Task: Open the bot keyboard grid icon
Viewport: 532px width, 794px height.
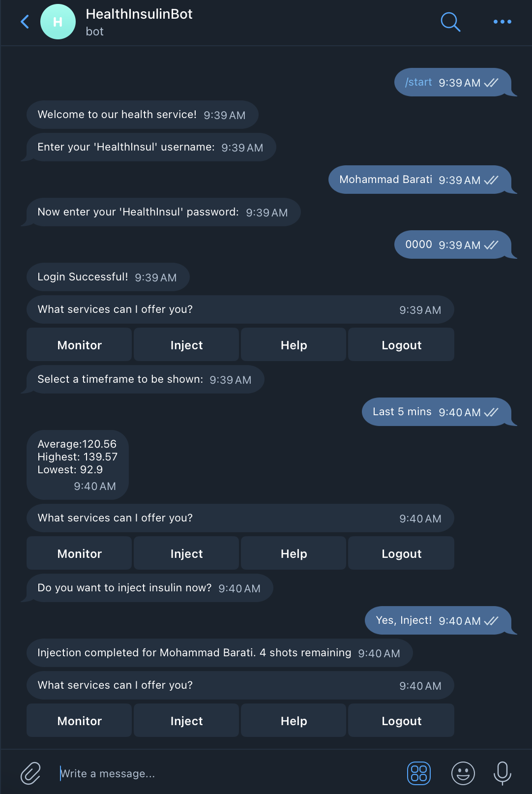Action: point(418,773)
